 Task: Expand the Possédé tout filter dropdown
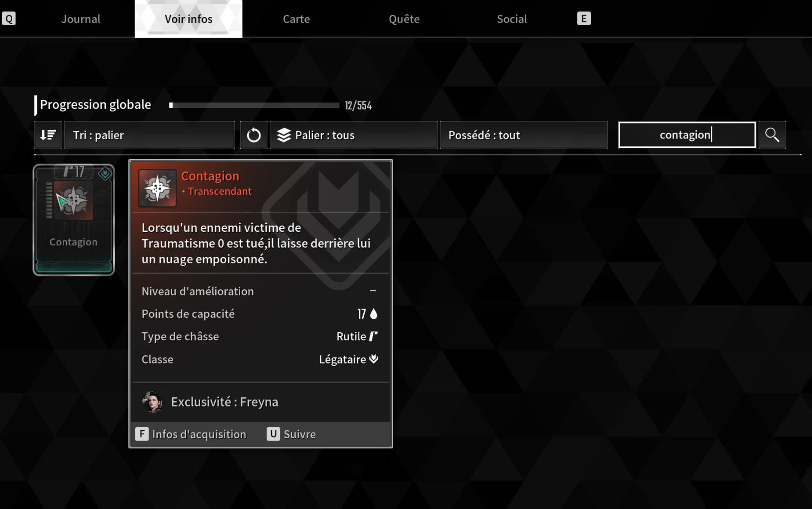click(x=524, y=135)
